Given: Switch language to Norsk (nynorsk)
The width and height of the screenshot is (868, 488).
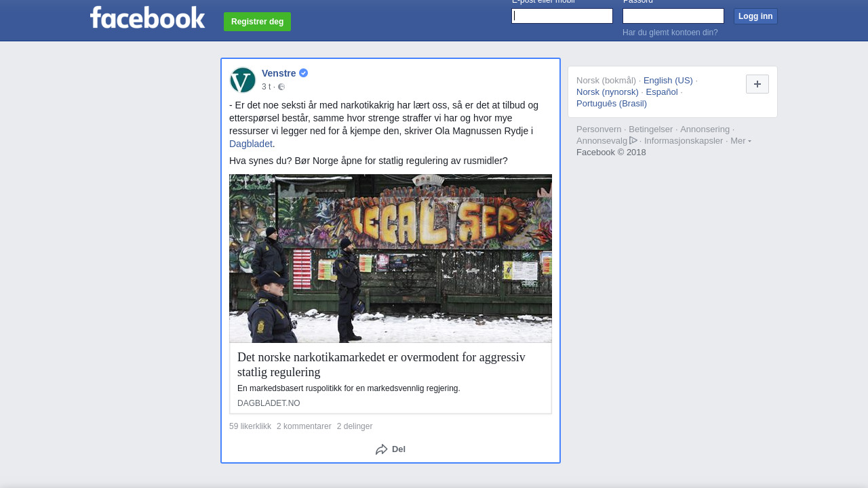Looking at the screenshot, I should (x=608, y=91).
